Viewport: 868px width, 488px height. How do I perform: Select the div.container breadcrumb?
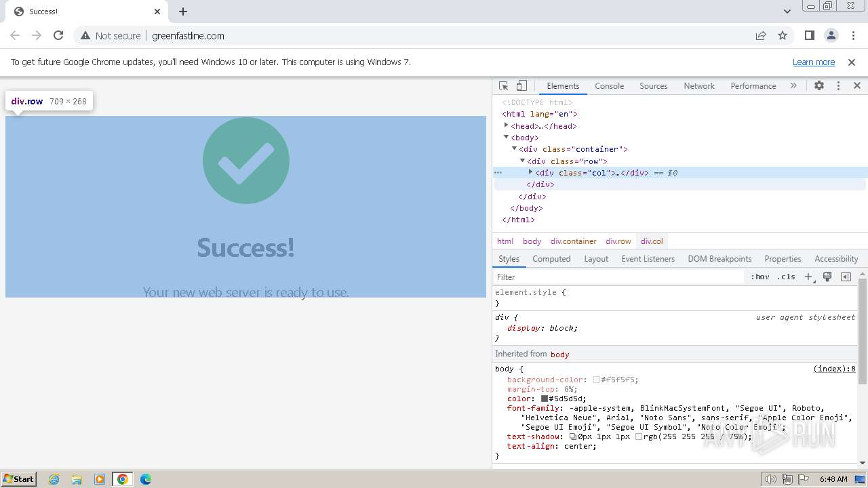pyautogui.click(x=573, y=241)
